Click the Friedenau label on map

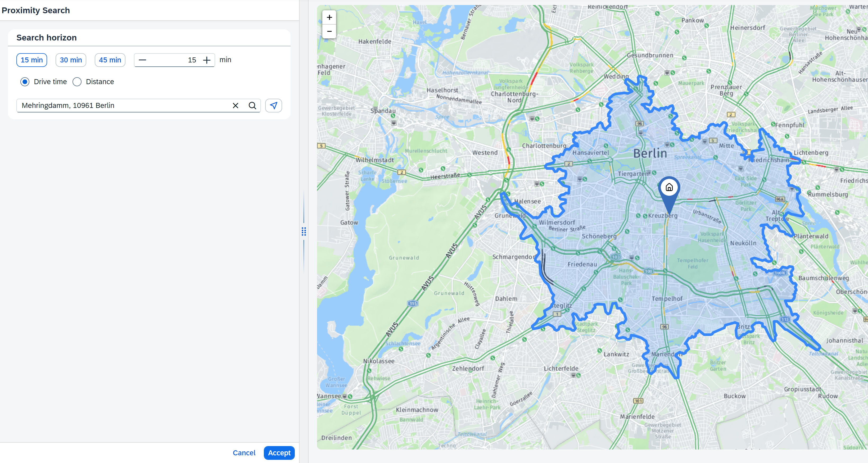pos(582,264)
